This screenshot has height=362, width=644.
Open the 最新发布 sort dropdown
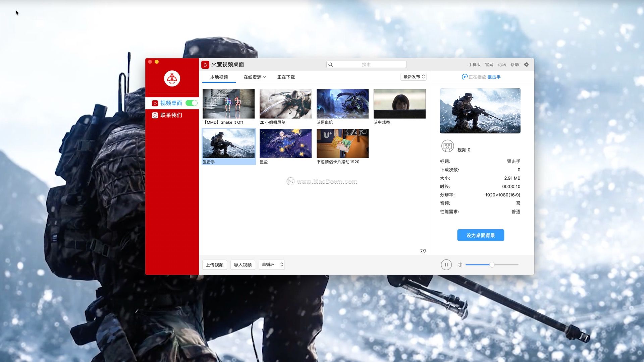[414, 77]
